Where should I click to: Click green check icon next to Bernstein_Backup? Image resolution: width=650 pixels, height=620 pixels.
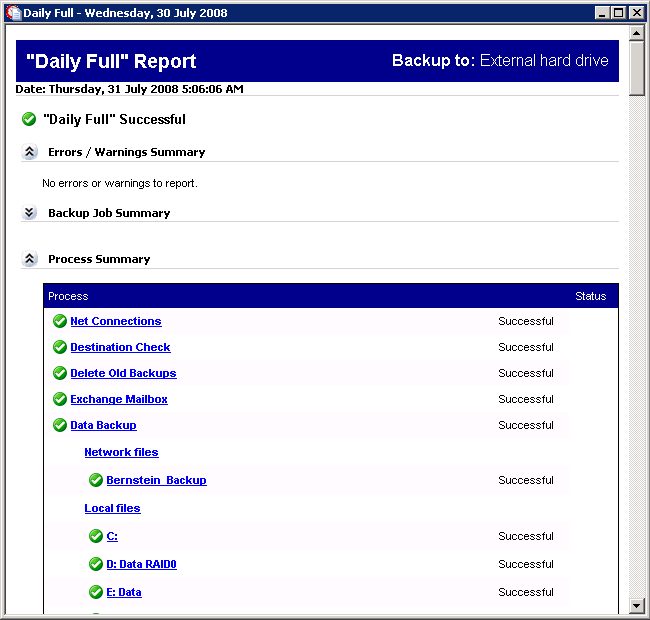coord(96,480)
